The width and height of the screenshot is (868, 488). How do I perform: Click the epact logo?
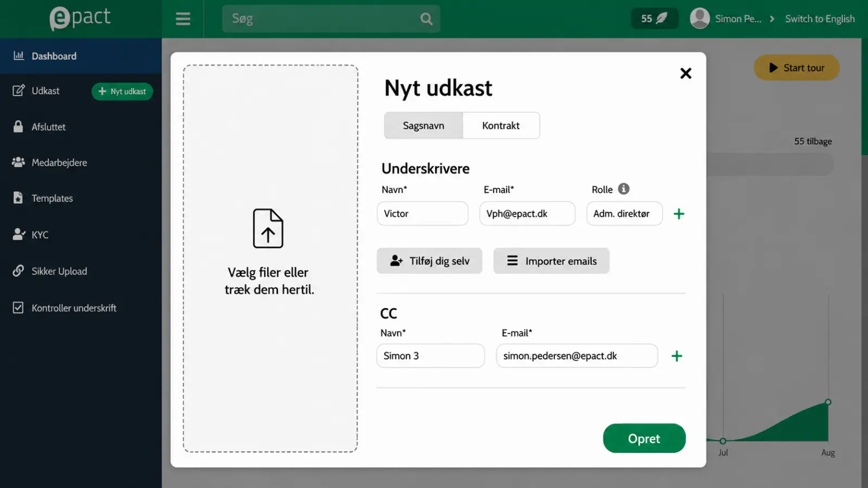(80, 18)
